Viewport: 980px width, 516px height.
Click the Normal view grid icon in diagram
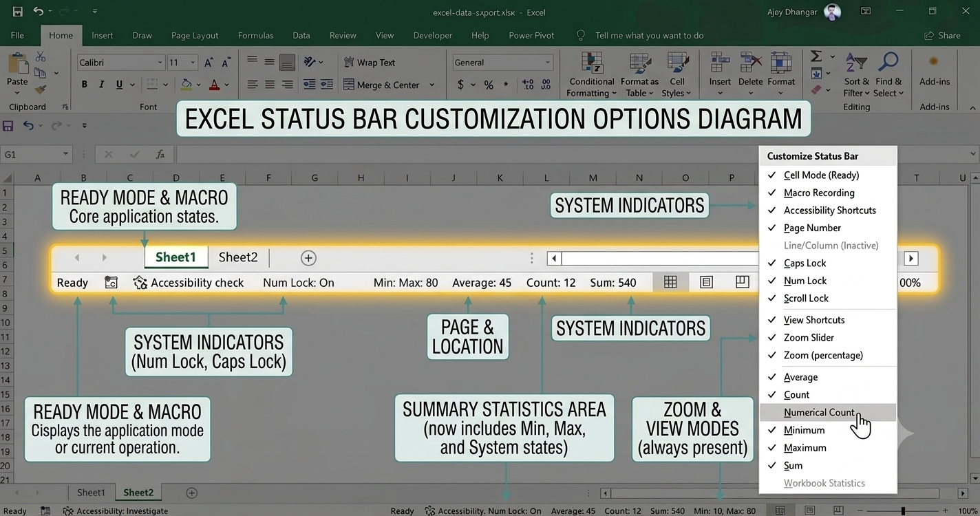pos(670,282)
